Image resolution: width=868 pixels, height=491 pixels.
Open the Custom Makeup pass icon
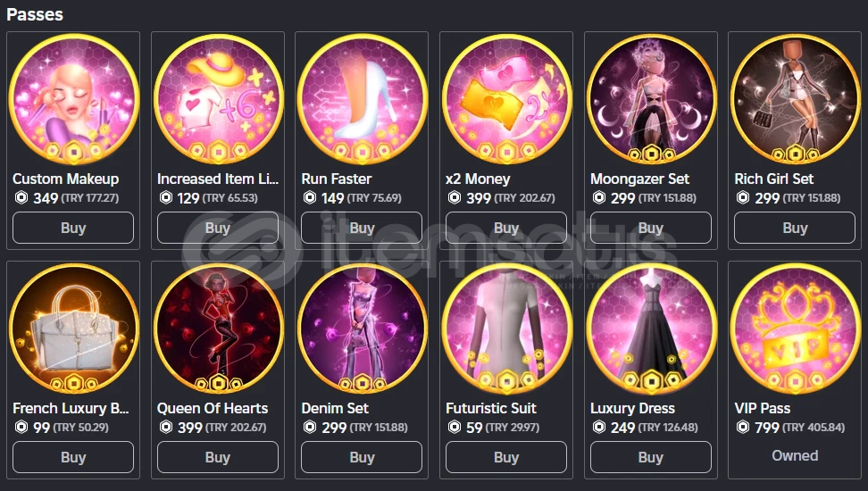click(73, 100)
